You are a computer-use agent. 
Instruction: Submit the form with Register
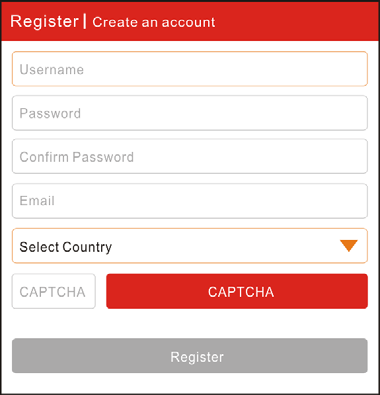point(190,356)
